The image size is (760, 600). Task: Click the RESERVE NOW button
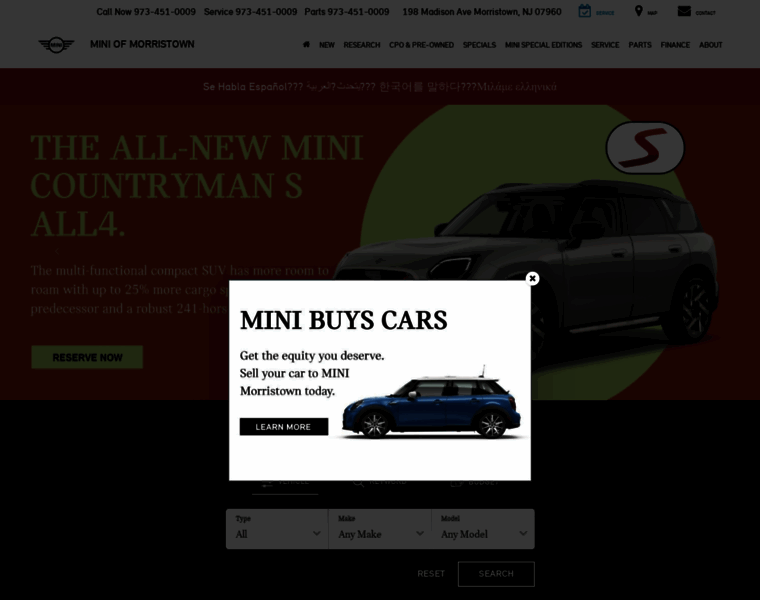[x=87, y=357]
